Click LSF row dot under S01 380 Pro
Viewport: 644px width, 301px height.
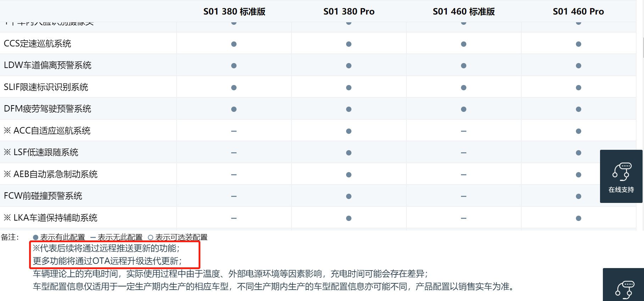coord(349,153)
